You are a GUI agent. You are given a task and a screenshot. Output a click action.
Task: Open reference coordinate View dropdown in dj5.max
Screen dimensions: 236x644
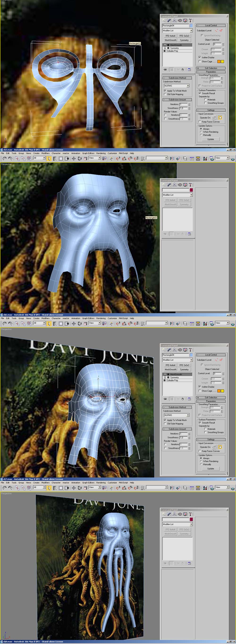pos(95,158)
